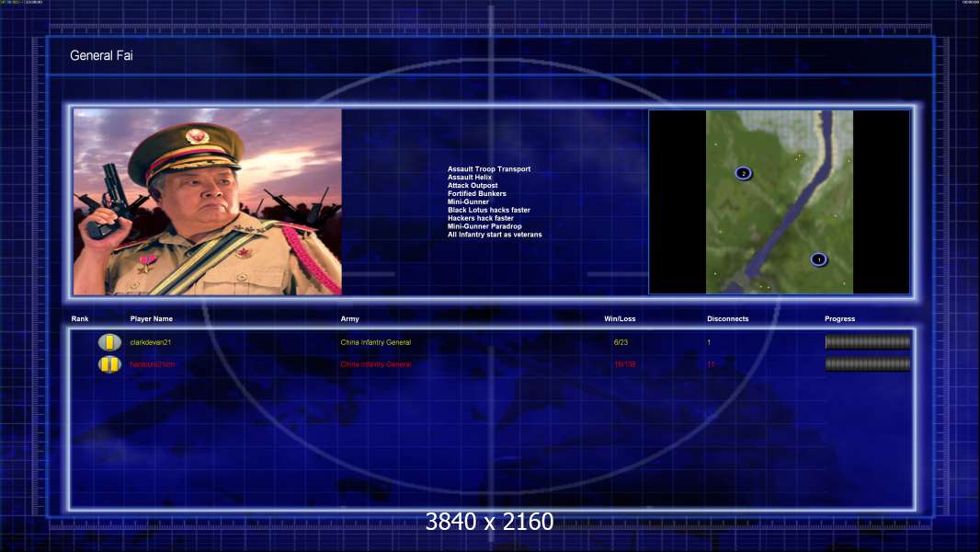Viewport: 980px width, 552px height.
Task: Select start position 2 marker on the minimap
Action: coord(743,173)
